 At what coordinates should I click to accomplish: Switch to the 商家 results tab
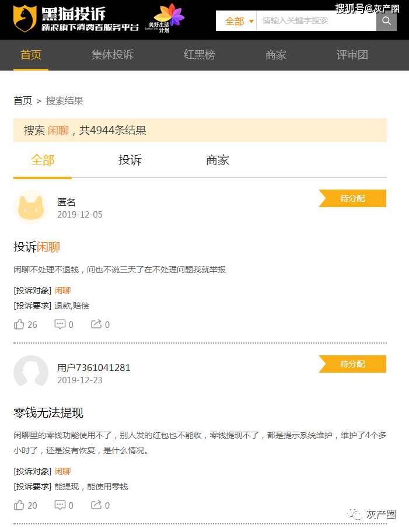pos(218,160)
